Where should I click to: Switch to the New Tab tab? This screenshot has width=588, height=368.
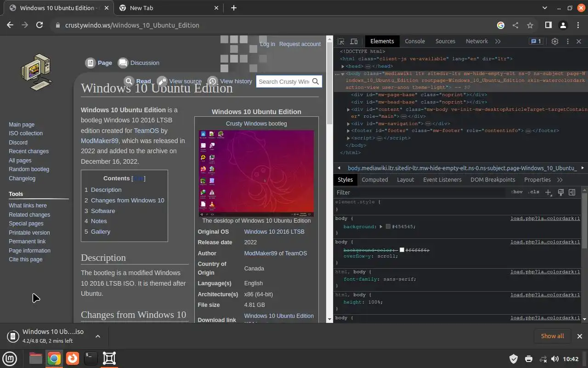[169, 8]
